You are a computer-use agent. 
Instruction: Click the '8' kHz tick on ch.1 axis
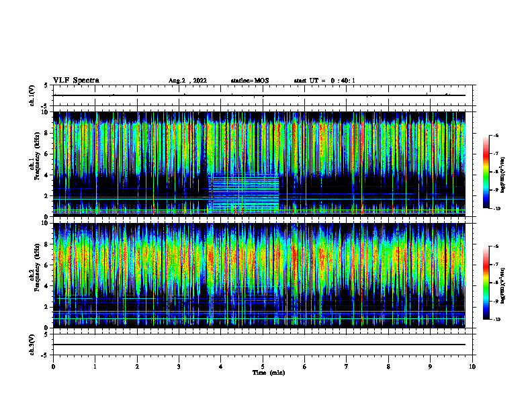(x=47, y=133)
